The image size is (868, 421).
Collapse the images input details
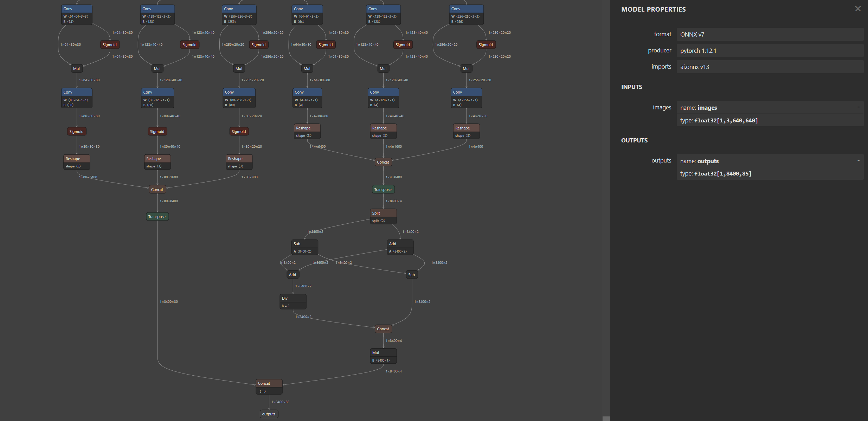pyautogui.click(x=858, y=107)
